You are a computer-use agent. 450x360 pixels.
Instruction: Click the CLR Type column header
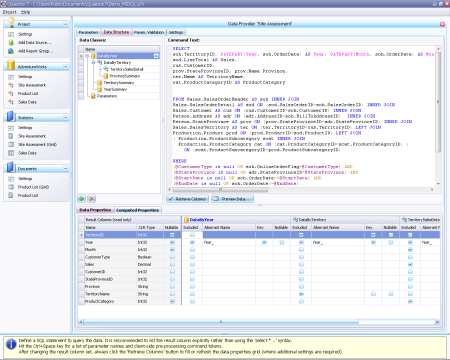click(x=150, y=227)
